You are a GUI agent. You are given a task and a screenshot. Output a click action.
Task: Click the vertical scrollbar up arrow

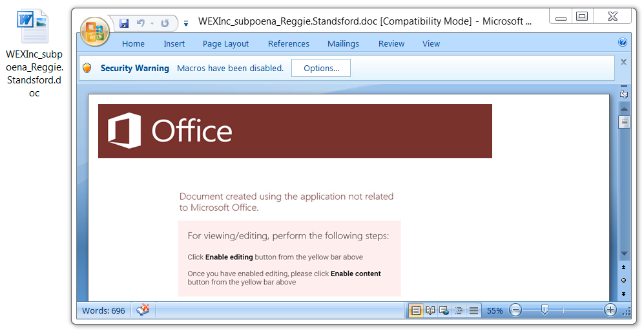pyautogui.click(x=624, y=109)
